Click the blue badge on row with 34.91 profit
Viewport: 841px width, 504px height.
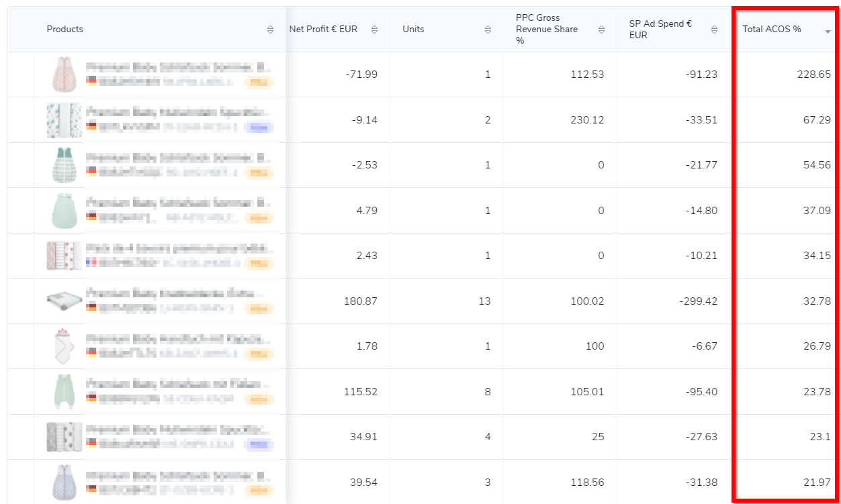pos(259,444)
